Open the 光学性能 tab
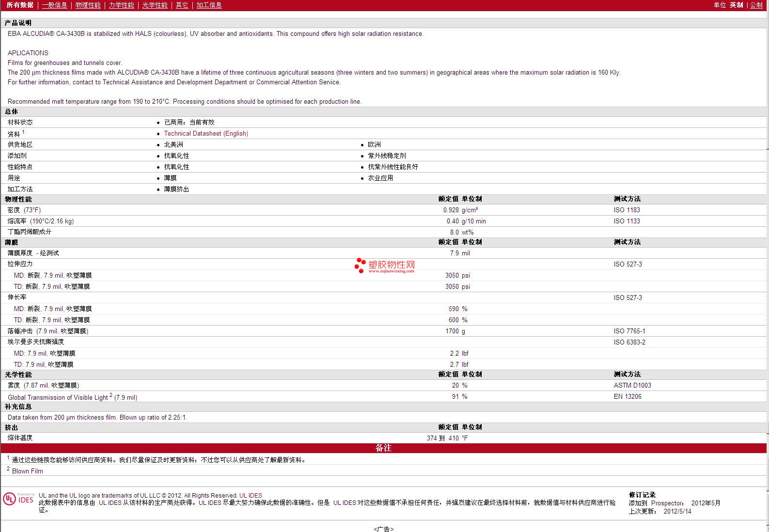Viewport: 769px width, 532px height. [x=155, y=5]
